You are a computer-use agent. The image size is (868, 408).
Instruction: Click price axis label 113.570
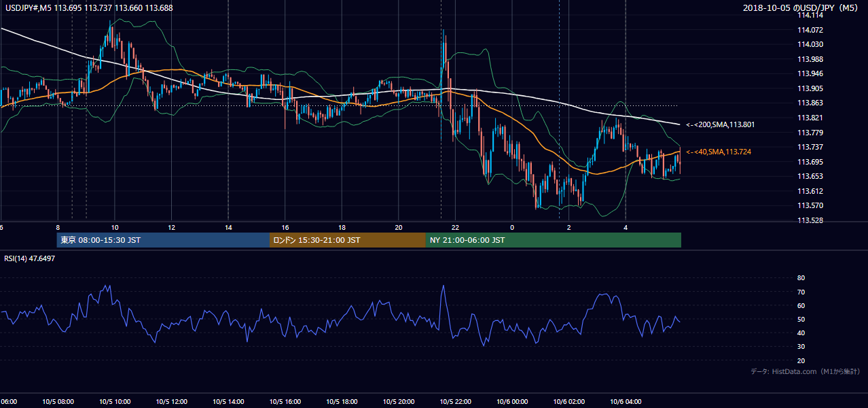tap(811, 205)
